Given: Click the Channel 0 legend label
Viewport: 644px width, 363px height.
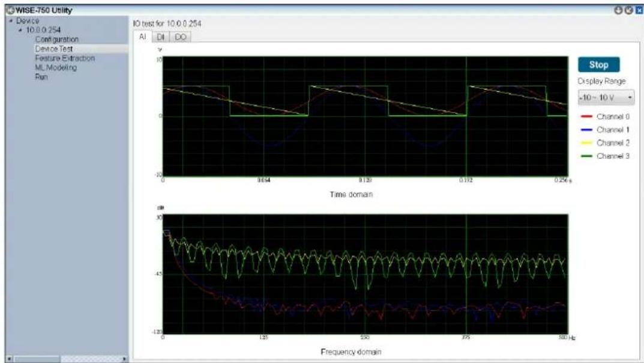Looking at the screenshot, I should point(613,117).
